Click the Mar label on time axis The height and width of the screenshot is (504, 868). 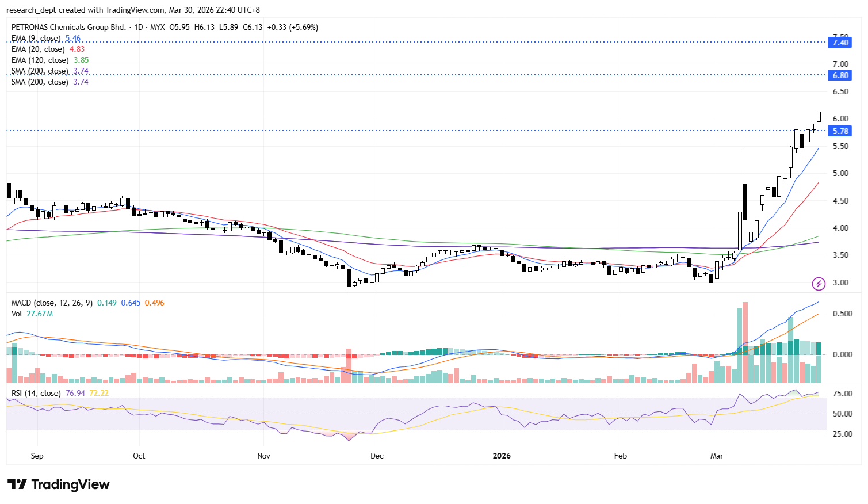point(717,456)
